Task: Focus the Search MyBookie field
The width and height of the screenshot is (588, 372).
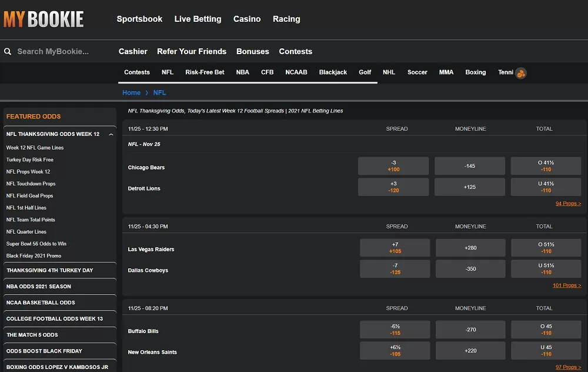Action: tap(53, 51)
